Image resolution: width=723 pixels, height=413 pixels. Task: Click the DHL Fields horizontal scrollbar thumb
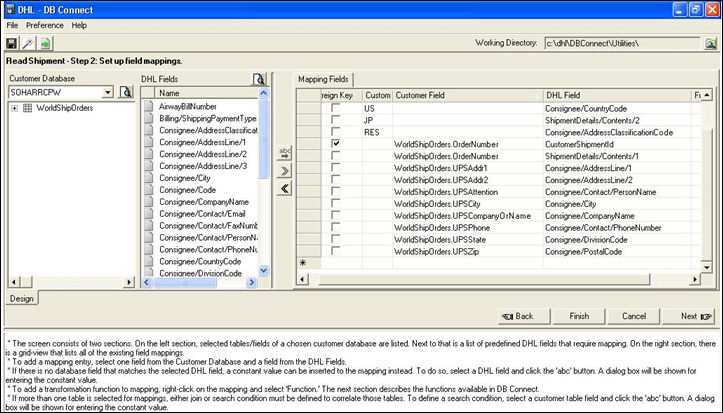(185, 282)
